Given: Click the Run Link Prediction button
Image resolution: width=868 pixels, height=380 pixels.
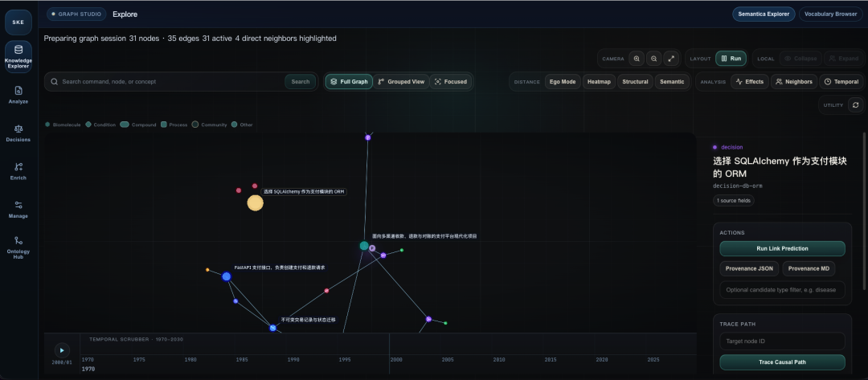Looking at the screenshot, I should click(782, 248).
